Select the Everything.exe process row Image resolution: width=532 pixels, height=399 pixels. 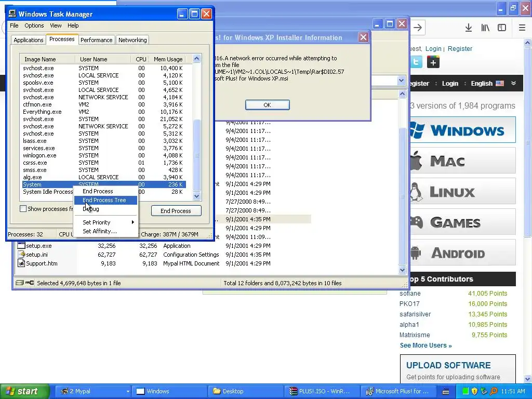click(x=104, y=112)
